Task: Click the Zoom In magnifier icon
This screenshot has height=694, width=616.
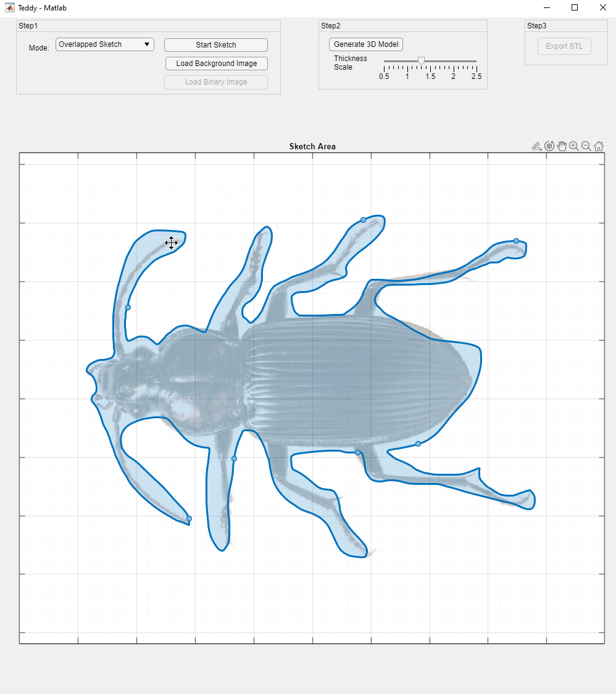Action: pos(574,146)
